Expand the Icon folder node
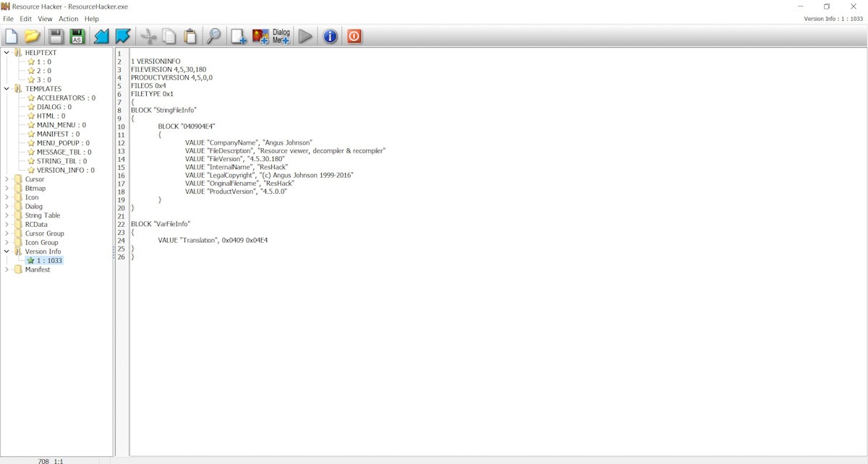Image resolution: width=868 pixels, height=464 pixels. click(7, 197)
